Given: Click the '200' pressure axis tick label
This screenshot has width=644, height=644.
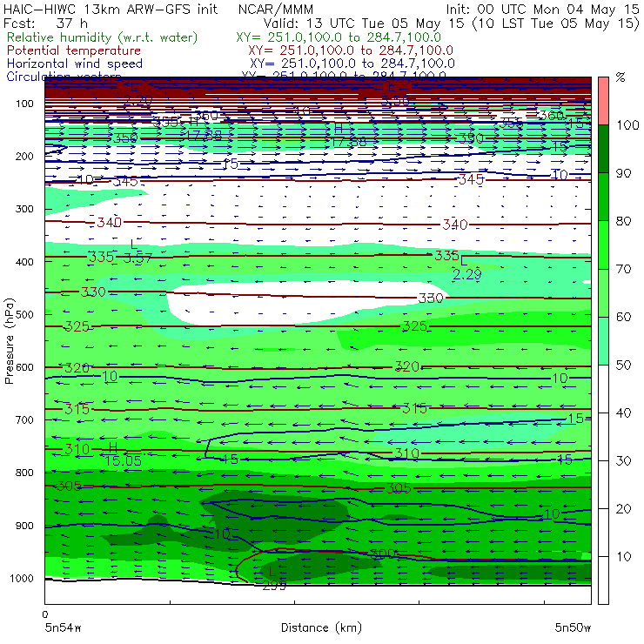Looking at the screenshot, I should [x=24, y=156].
